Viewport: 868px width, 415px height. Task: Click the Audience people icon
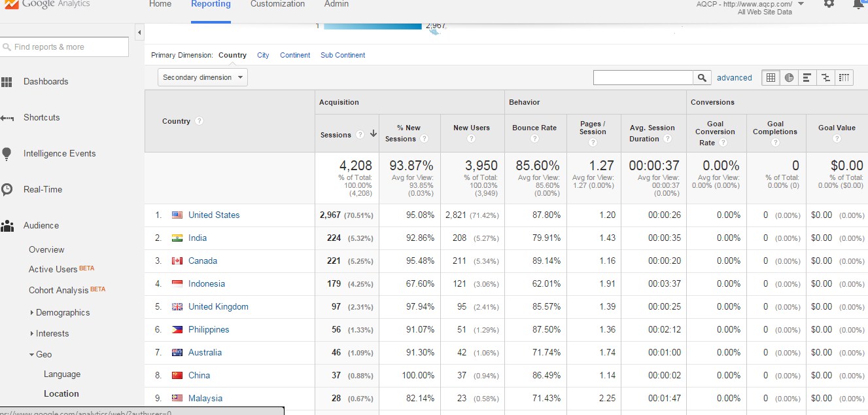pos(7,226)
